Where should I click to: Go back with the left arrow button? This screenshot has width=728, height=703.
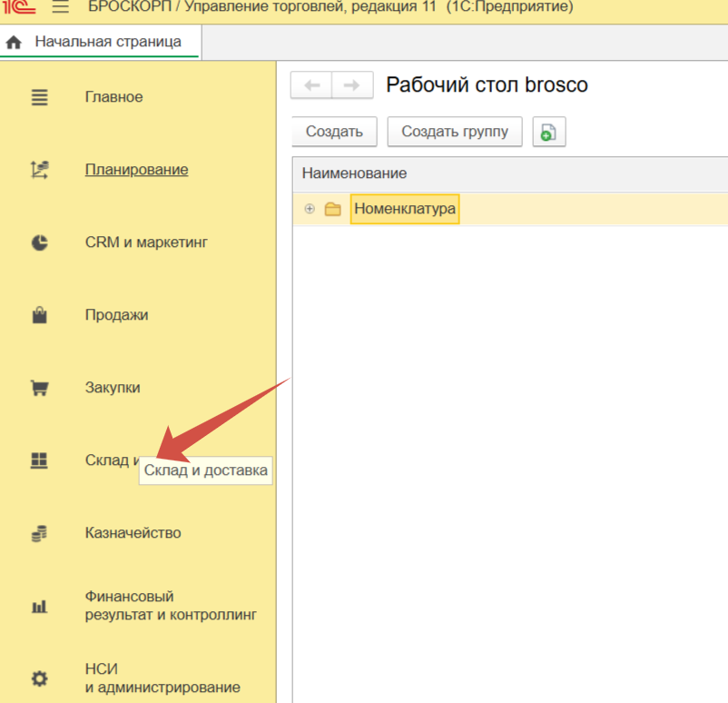(311, 85)
